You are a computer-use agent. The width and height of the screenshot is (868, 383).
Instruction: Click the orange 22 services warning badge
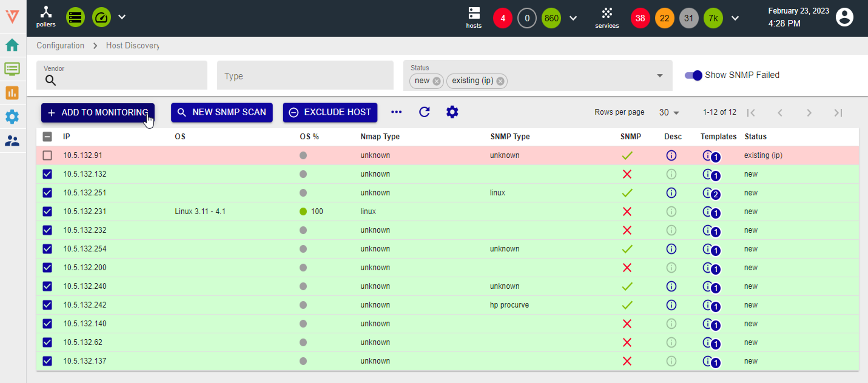point(664,18)
